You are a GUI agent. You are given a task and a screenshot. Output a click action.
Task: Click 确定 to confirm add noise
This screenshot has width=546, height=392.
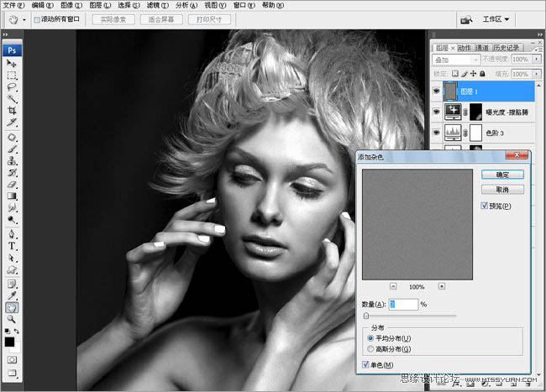coord(503,174)
